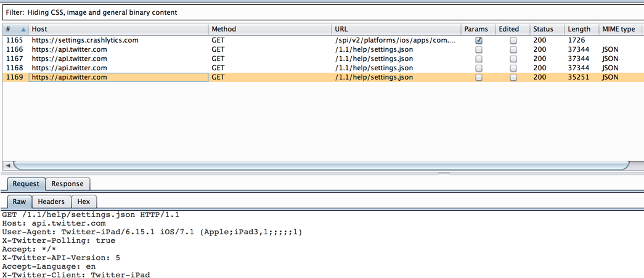Sort by the Length column header

click(x=582, y=29)
